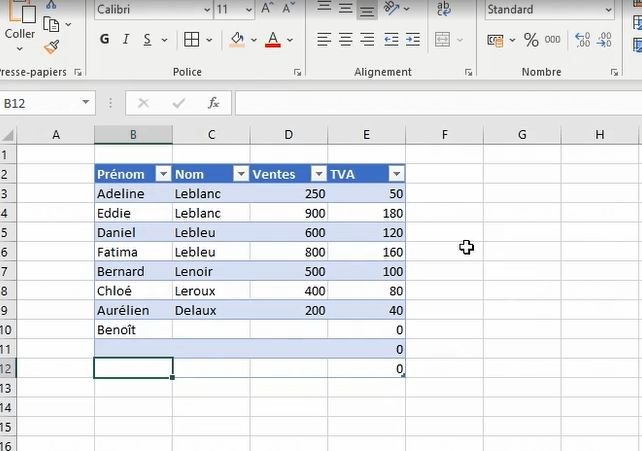Viewport: 642px width, 451px height.
Task: Toggle bold G formatting
Action: pyautogui.click(x=105, y=39)
